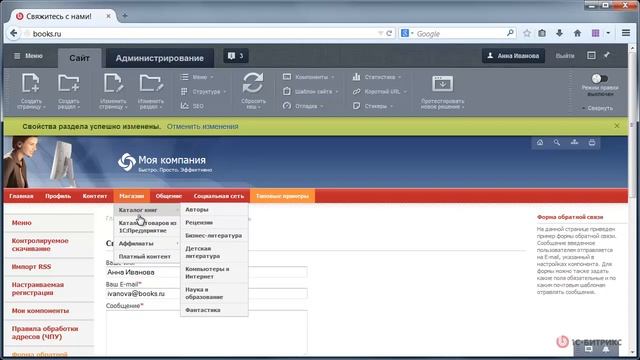The height and width of the screenshot is (360, 640).
Task: Open Настраиваемая регистрация sidebar link
Action: pyautogui.click(x=38, y=289)
